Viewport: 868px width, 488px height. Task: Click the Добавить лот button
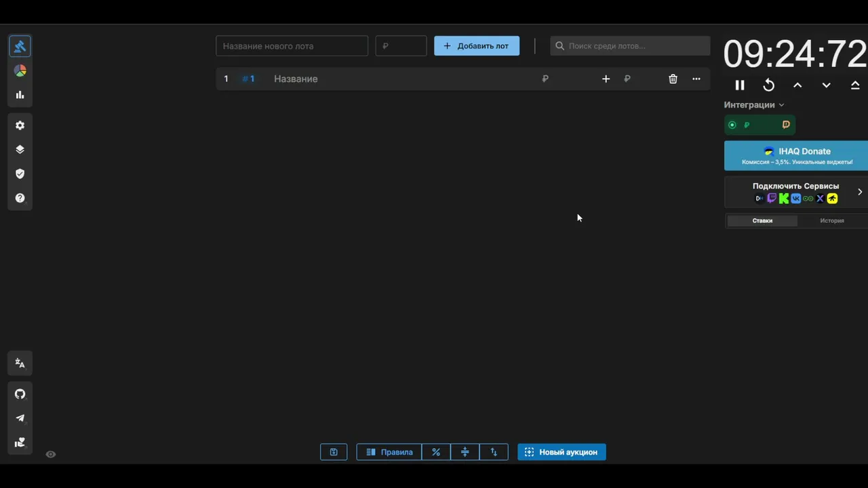coord(477,46)
